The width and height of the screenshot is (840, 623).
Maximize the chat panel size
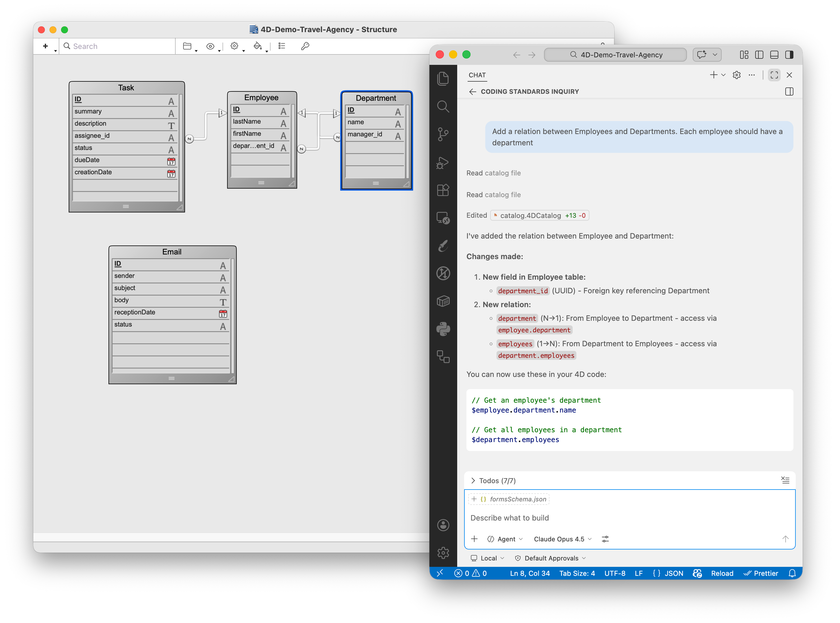tap(774, 75)
